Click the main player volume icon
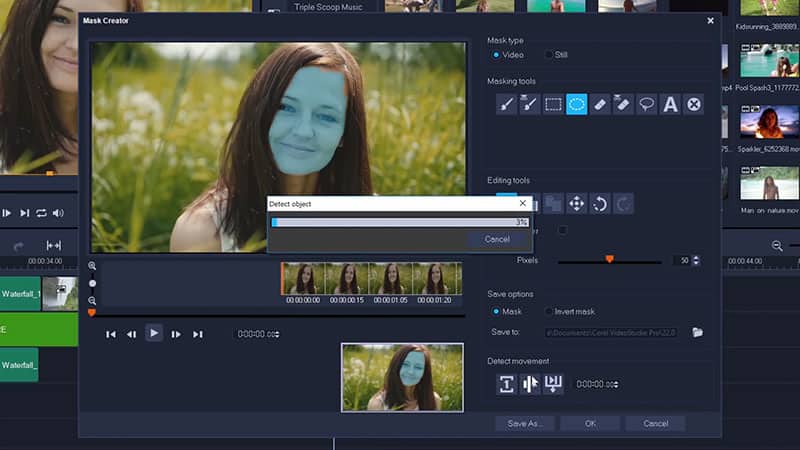The height and width of the screenshot is (450, 800). click(59, 213)
